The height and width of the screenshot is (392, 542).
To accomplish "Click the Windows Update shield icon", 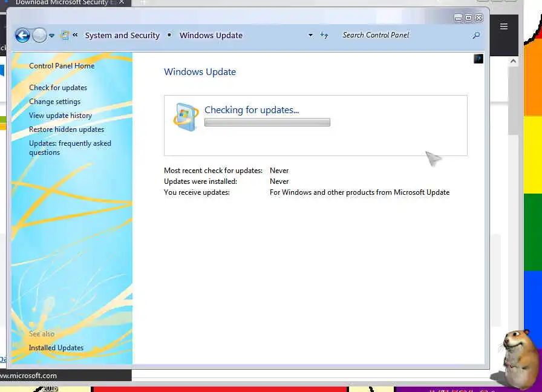I will pyautogui.click(x=186, y=117).
